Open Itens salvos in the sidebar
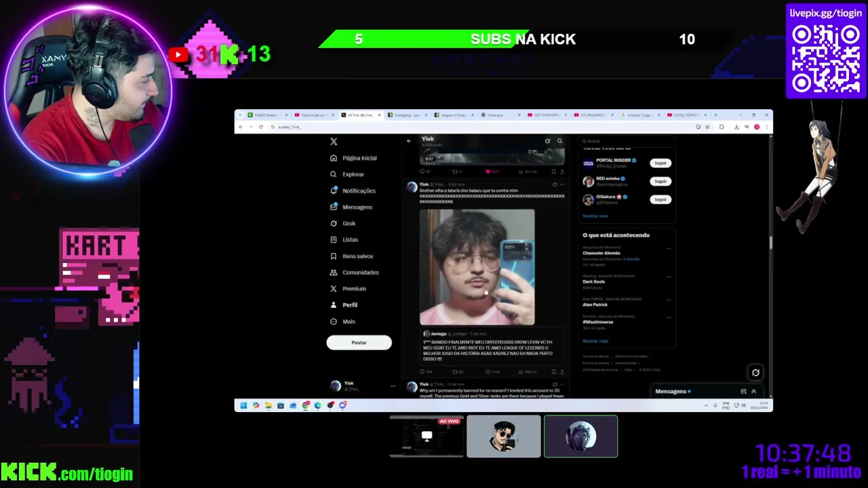 [x=351, y=256]
